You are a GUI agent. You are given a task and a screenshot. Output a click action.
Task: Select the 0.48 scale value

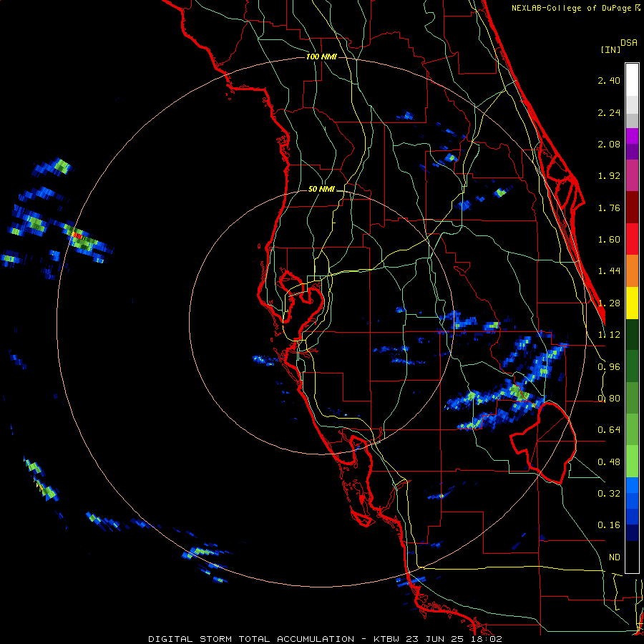[609, 462]
